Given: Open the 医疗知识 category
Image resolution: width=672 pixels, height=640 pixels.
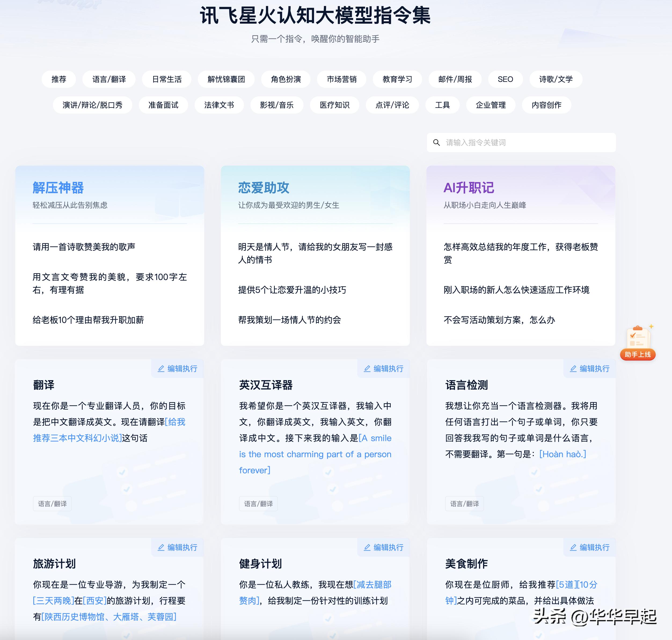Looking at the screenshot, I should click(x=334, y=105).
